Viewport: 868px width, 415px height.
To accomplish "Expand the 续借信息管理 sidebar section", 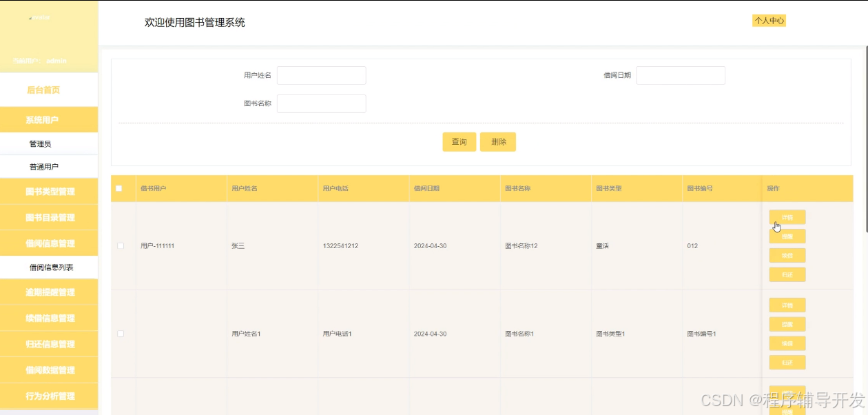I will [50, 318].
